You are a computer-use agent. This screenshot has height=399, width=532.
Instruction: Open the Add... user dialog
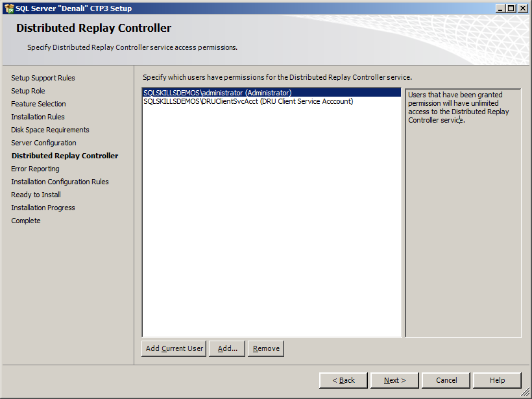coord(227,348)
